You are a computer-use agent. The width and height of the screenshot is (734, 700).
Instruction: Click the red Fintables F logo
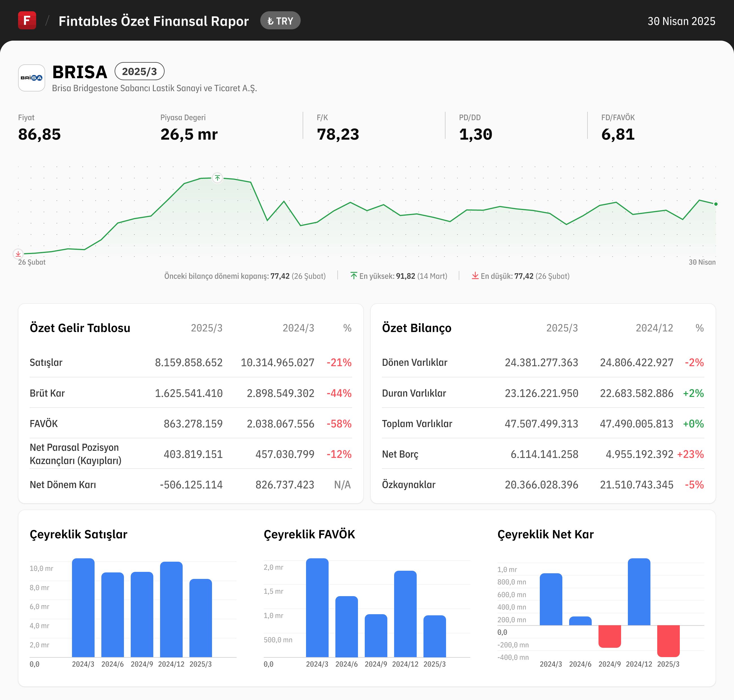click(27, 21)
